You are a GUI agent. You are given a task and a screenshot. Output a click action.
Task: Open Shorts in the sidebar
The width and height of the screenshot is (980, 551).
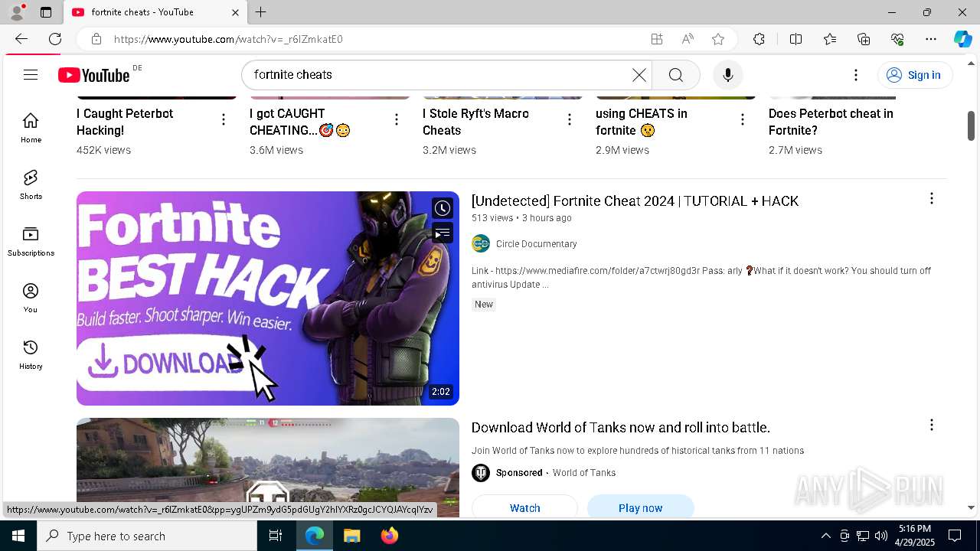click(x=31, y=184)
